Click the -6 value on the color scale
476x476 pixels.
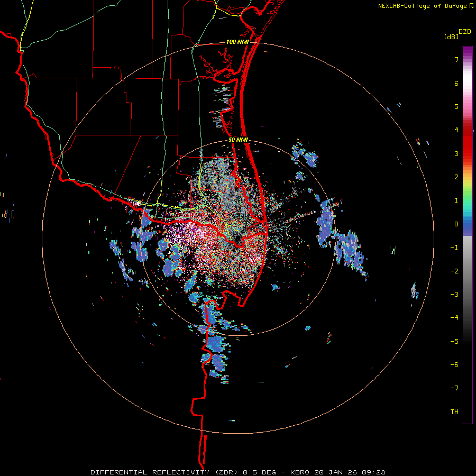(454, 364)
